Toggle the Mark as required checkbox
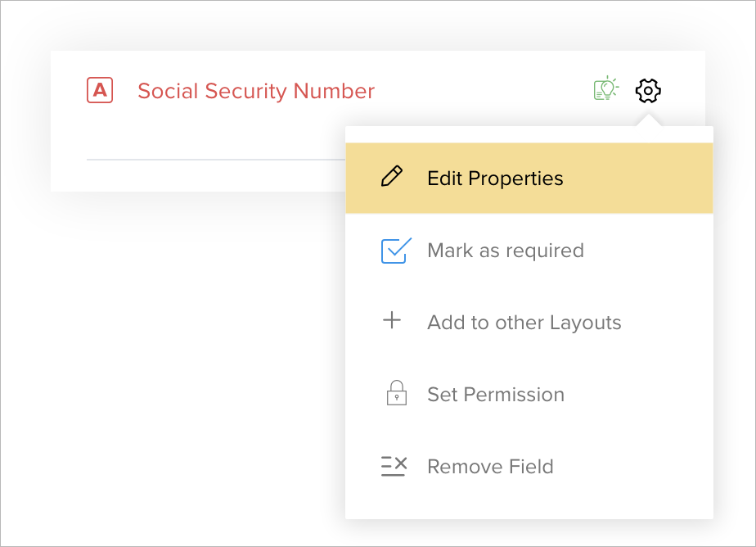 point(394,251)
